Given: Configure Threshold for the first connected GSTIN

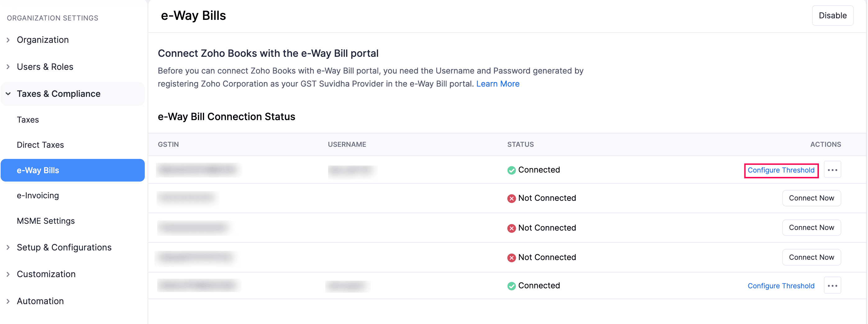Looking at the screenshot, I should click(x=781, y=170).
